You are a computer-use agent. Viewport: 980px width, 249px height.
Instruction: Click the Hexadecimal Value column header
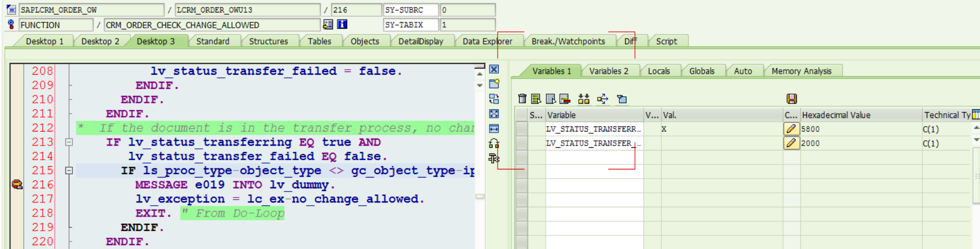pyautogui.click(x=860, y=115)
